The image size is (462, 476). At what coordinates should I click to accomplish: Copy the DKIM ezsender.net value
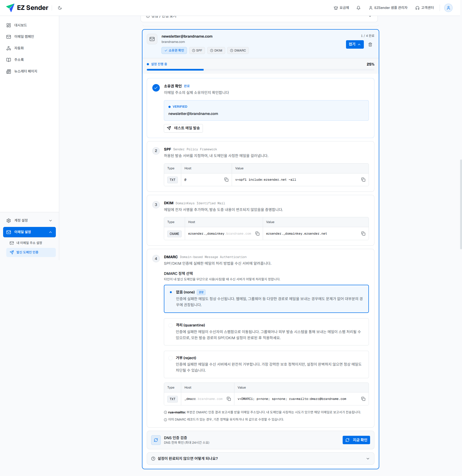click(363, 234)
